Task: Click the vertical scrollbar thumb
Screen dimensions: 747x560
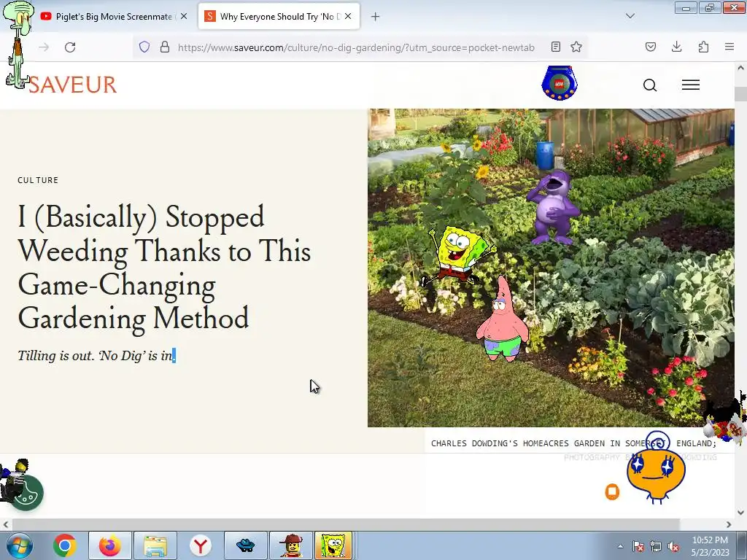Action: (740, 94)
